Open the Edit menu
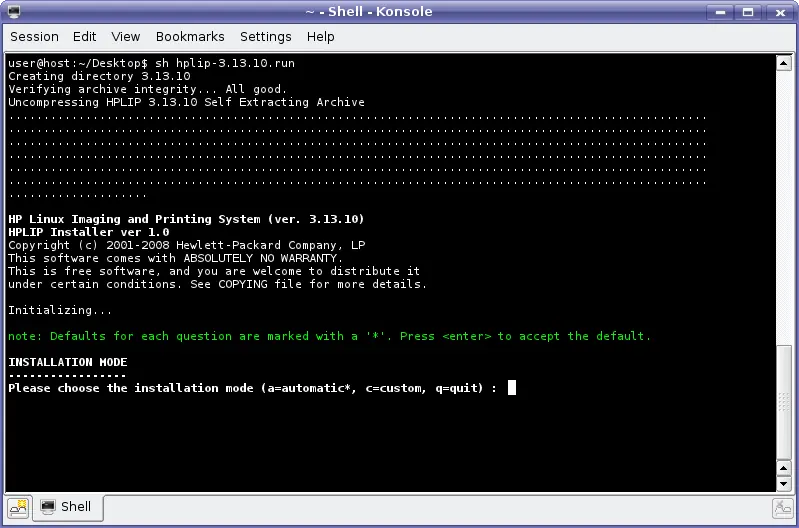 pos(84,37)
